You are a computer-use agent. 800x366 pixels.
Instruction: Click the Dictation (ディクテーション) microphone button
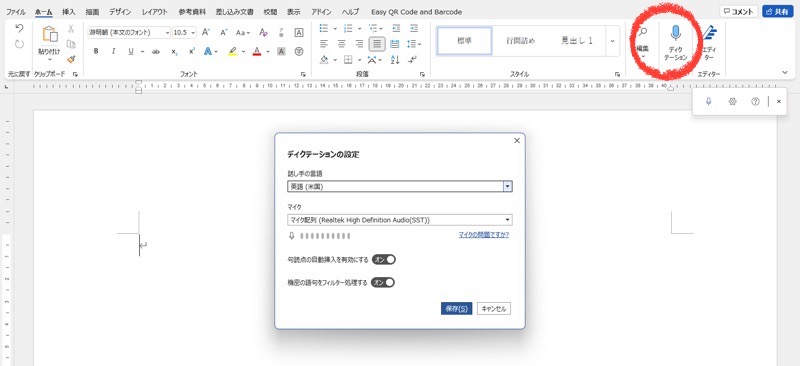tap(676, 43)
